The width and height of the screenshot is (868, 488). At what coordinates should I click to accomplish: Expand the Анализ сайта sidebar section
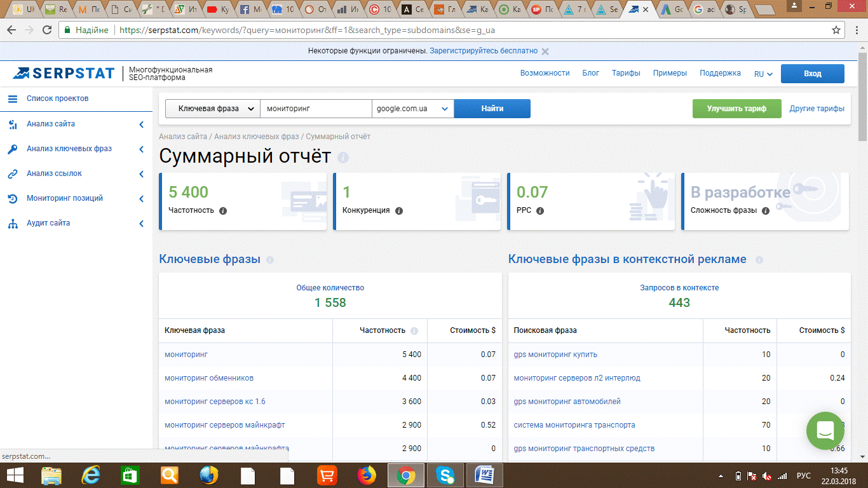point(142,125)
